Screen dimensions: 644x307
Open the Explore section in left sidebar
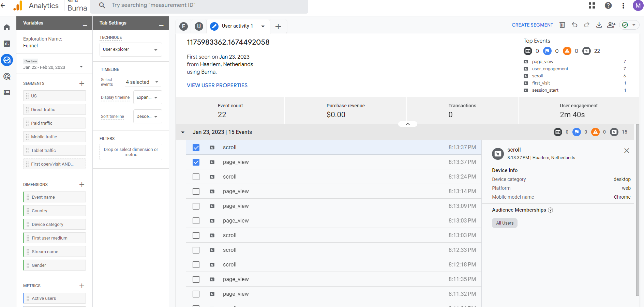point(7,60)
